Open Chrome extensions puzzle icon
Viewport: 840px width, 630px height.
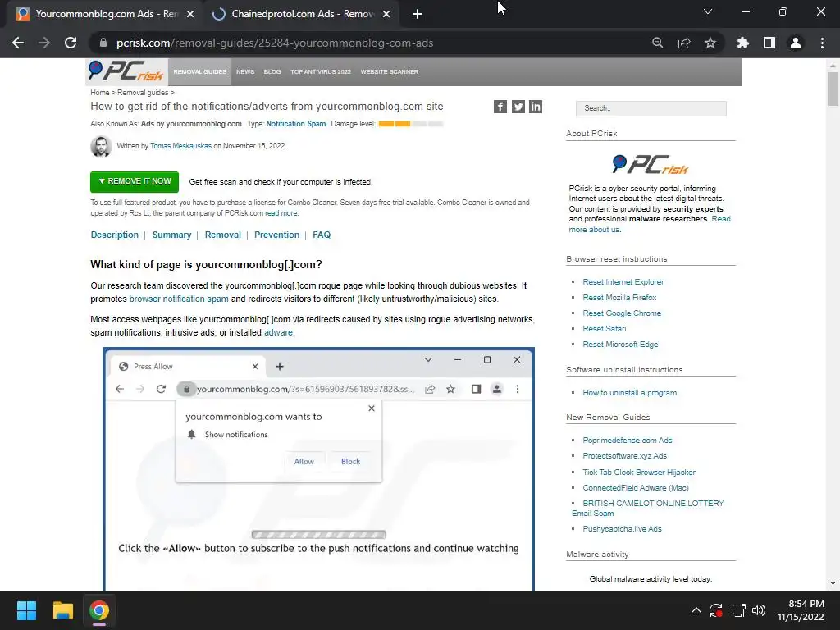[x=742, y=43]
